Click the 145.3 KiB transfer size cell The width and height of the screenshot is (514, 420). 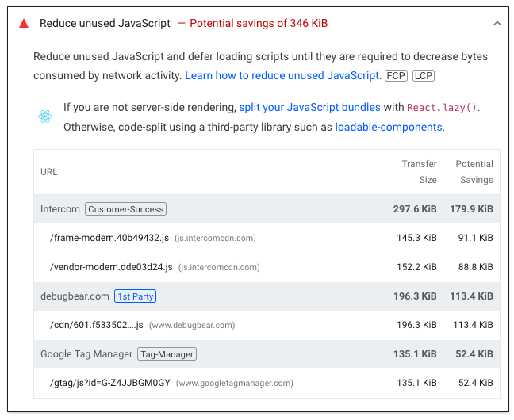click(x=416, y=238)
